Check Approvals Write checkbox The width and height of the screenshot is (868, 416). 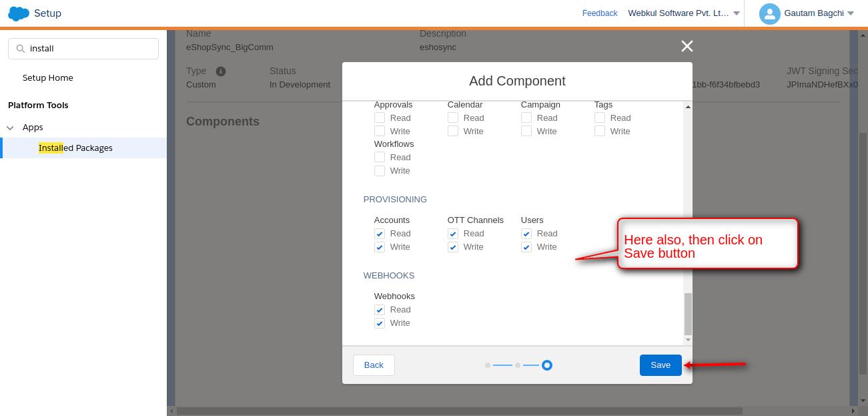point(380,132)
